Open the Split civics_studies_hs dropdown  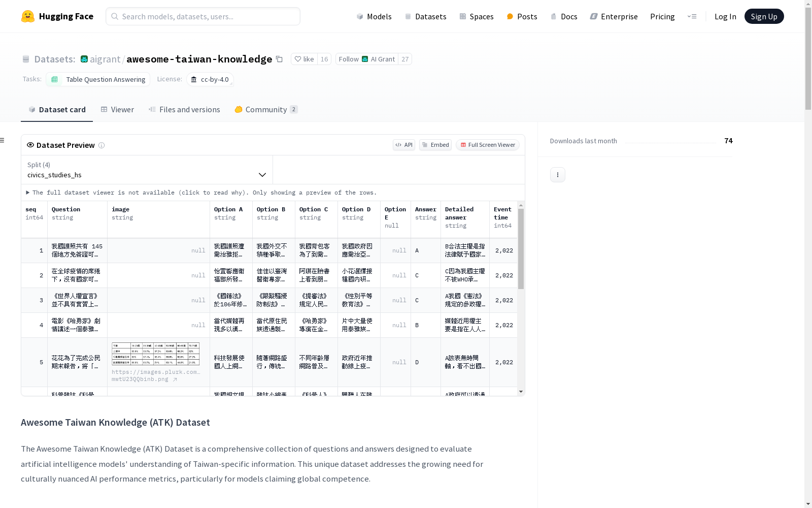[147, 170]
